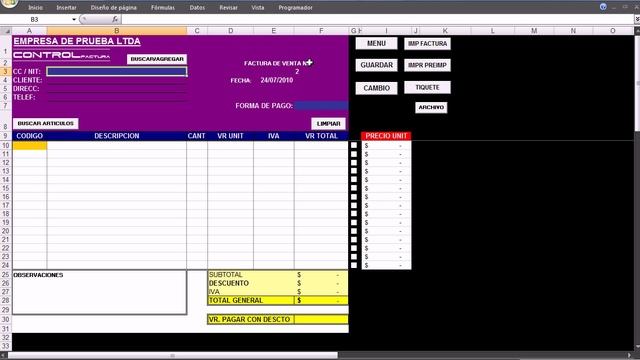
Task: Select column B header
Action: 117,31
